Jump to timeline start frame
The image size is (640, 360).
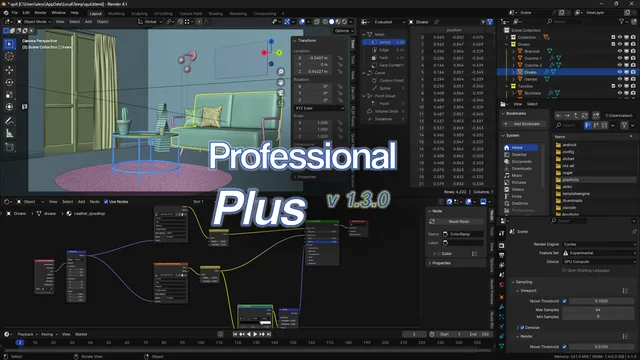(x=235, y=334)
